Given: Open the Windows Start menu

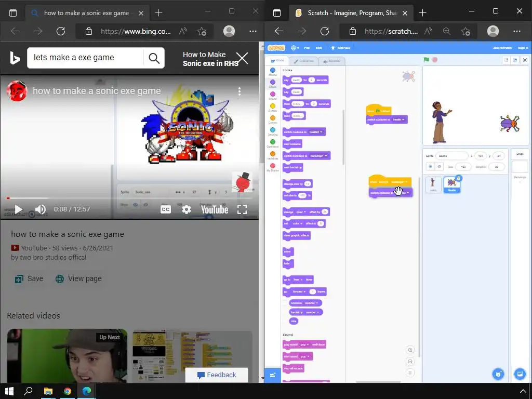Looking at the screenshot, I should pos(9,391).
